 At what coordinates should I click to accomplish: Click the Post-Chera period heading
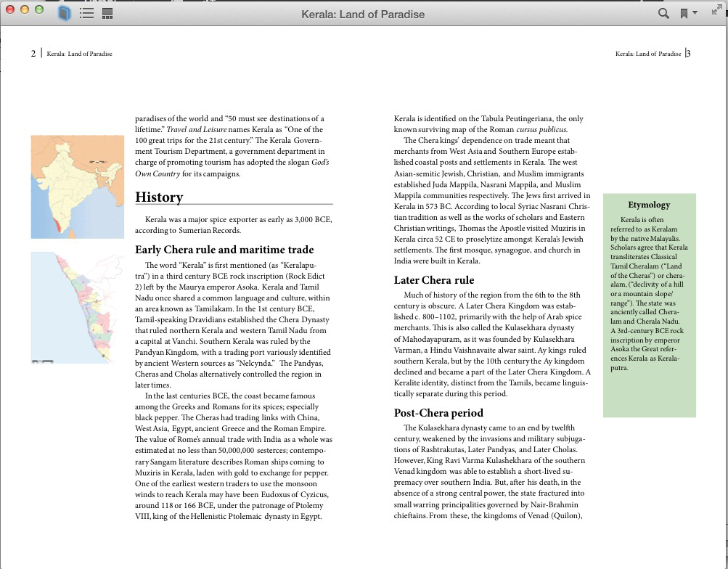(438, 412)
